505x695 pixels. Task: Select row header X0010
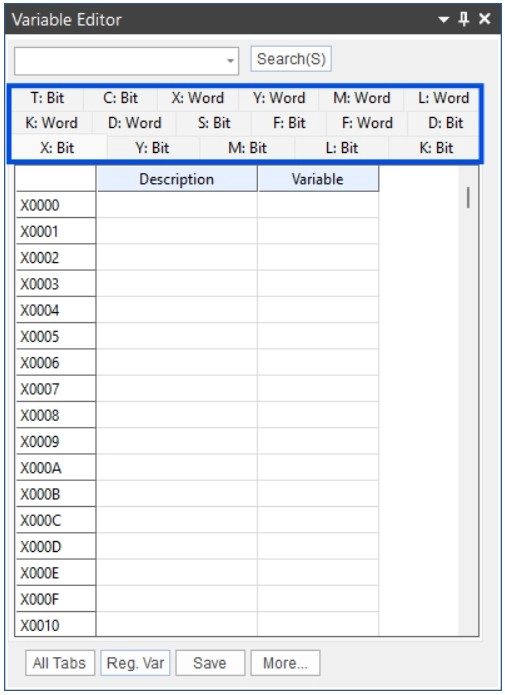(x=56, y=625)
